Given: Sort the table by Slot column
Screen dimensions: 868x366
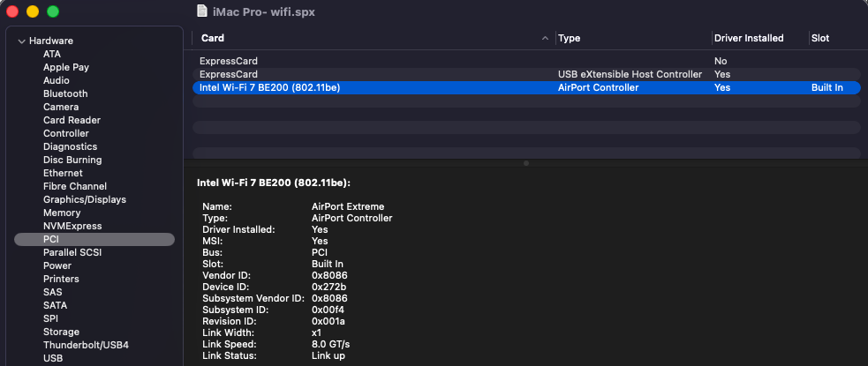Looking at the screenshot, I should pyautogui.click(x=820, y=38).
